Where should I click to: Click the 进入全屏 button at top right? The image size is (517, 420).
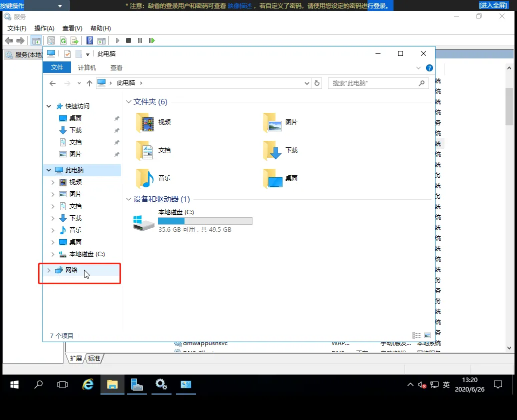click(x=493, y=5)
